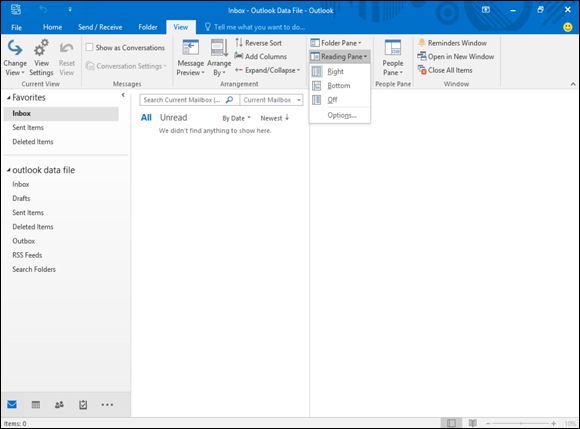580x429 pixels.
Task: Click the Quick Access send/receive icon
Action: 16,10
